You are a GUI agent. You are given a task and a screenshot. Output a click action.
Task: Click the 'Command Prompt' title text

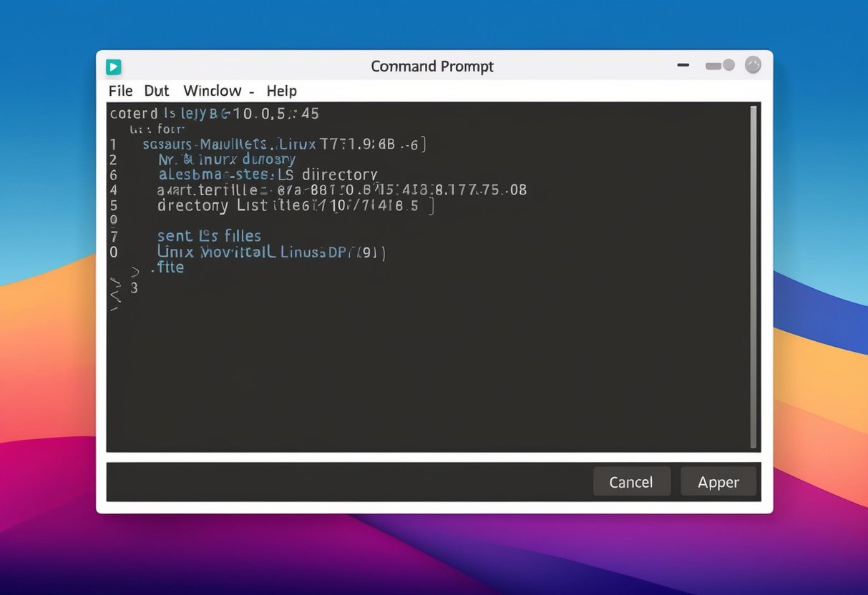pos(431,66)
